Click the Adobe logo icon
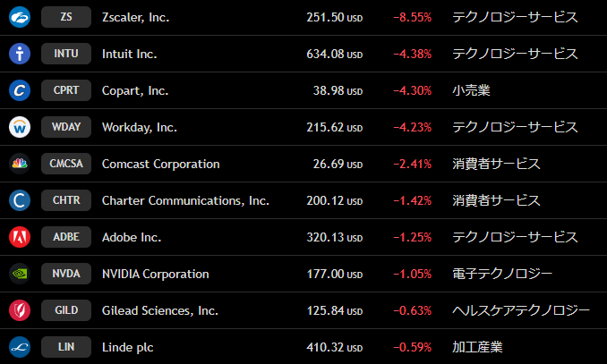Screen dimensions: 607x364 click(20, 237)
